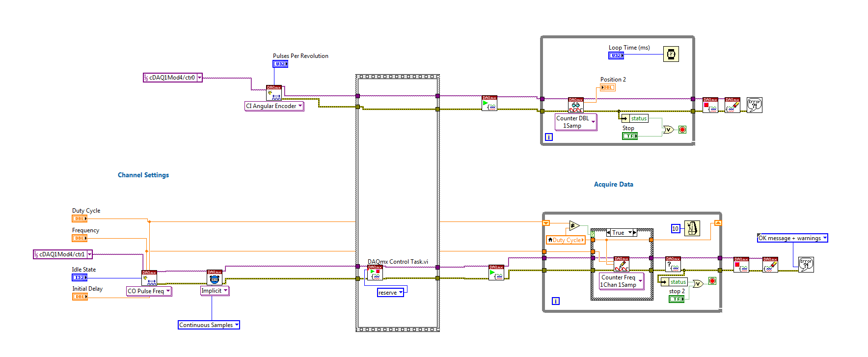Select the Position 2 DBL indicator terminal
This screenshot has width=868, height=357.
coord(608,87)
